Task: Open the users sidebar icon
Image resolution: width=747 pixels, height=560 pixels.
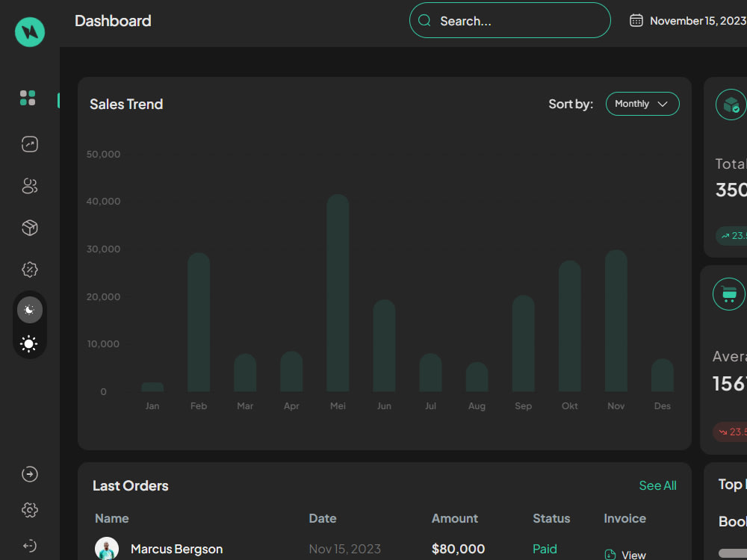Action: point(30,186)
